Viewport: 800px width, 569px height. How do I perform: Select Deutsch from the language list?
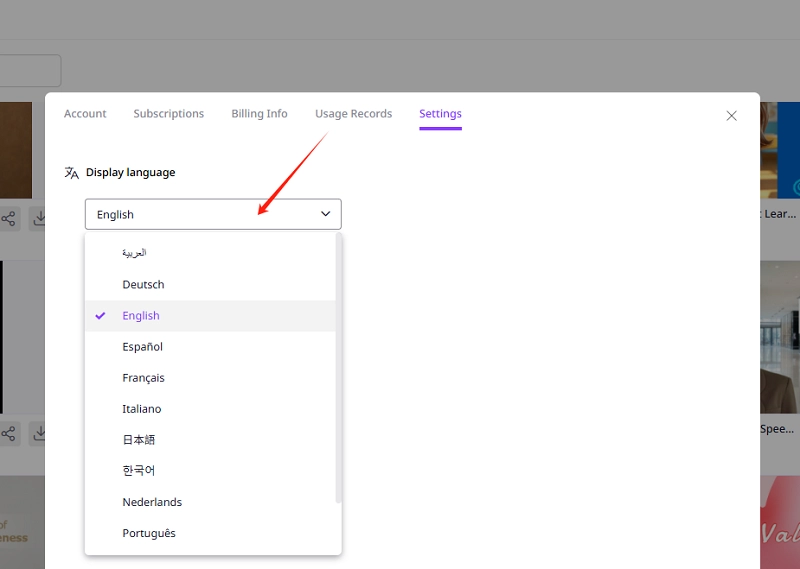143,284
